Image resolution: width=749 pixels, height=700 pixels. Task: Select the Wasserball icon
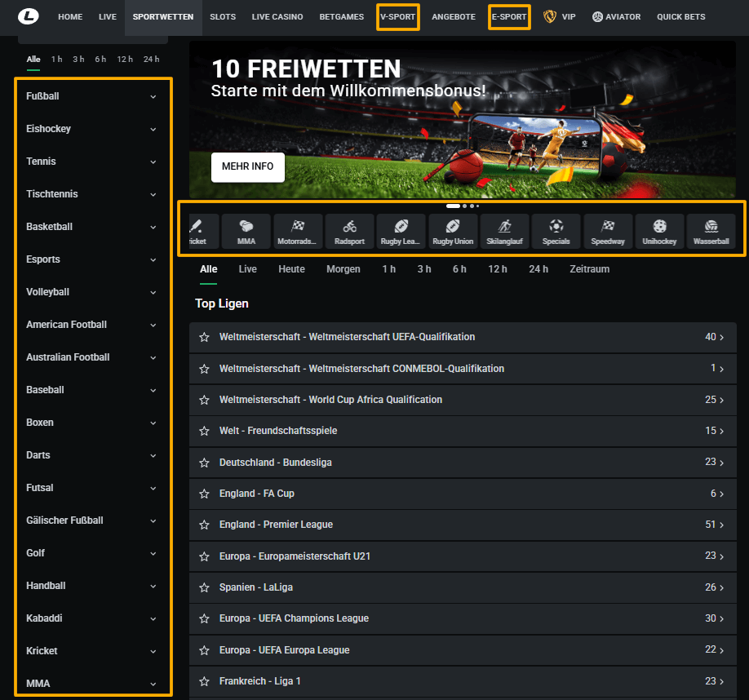(711, 231)
